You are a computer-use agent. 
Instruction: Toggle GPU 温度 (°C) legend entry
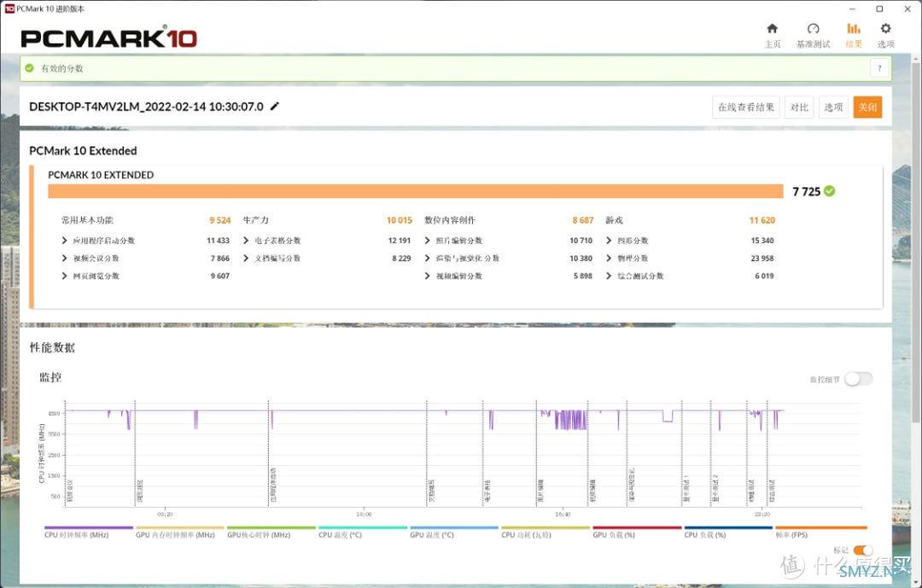pyautogui.click(x=454, y=533)
